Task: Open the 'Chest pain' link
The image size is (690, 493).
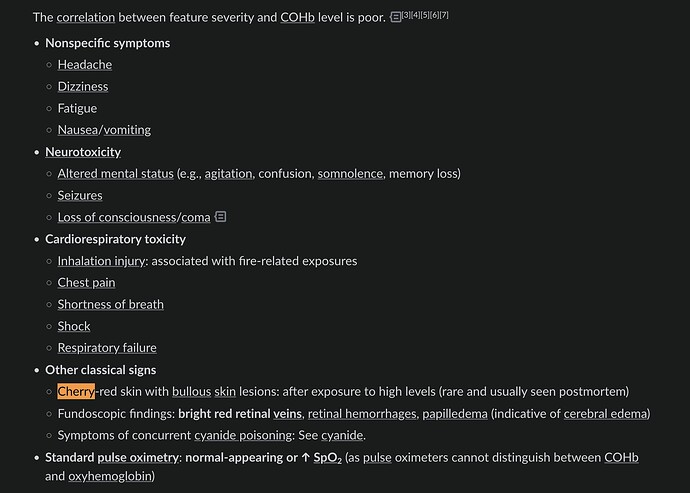Action: point(86,283)
